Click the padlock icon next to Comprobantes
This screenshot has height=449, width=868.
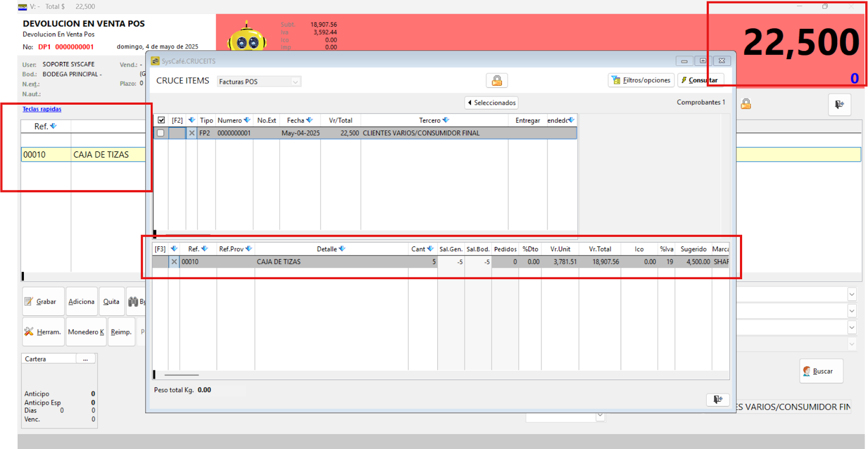[x=746, y=104]
